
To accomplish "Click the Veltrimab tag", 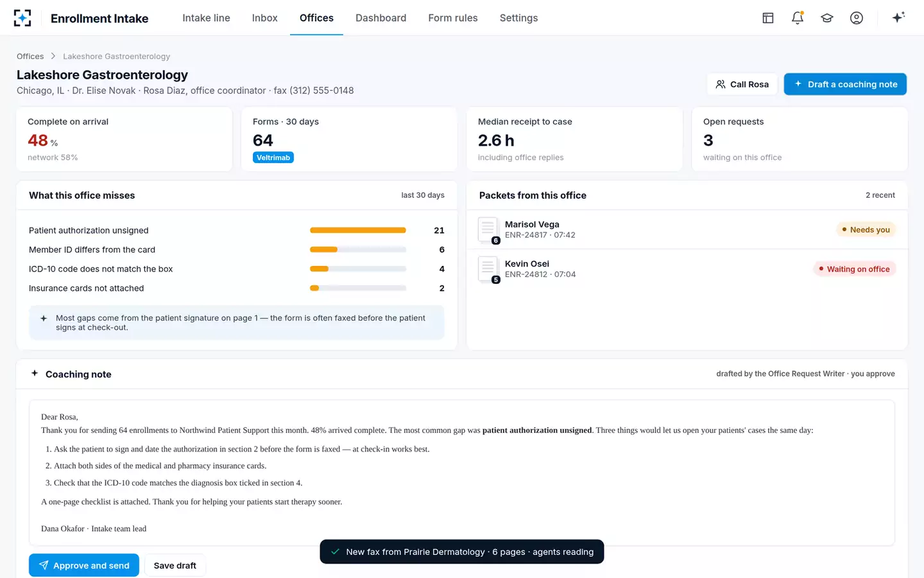I will coord(273,158).
